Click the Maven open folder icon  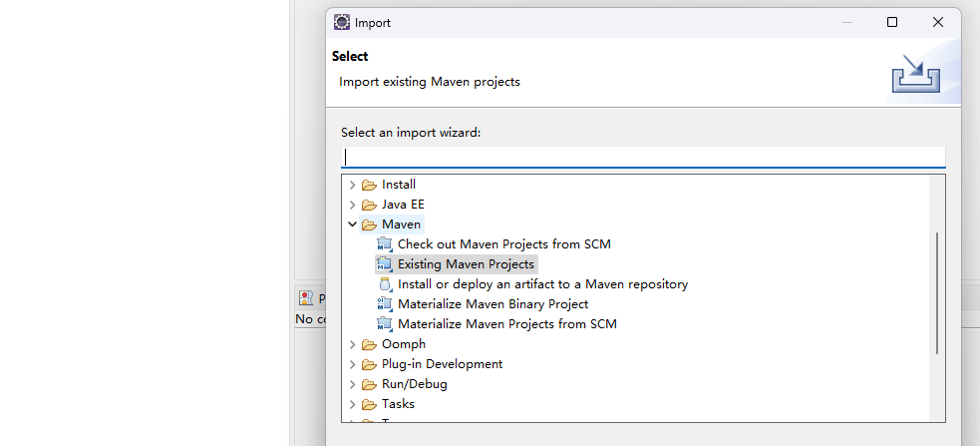[370, 225]
